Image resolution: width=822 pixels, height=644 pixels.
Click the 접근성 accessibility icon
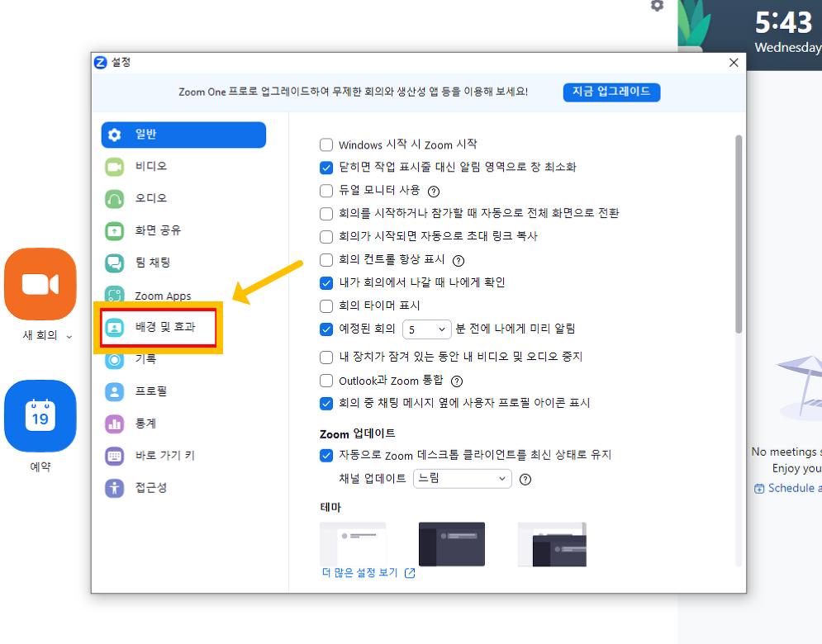pyautogui.click(x=114, y=489)
